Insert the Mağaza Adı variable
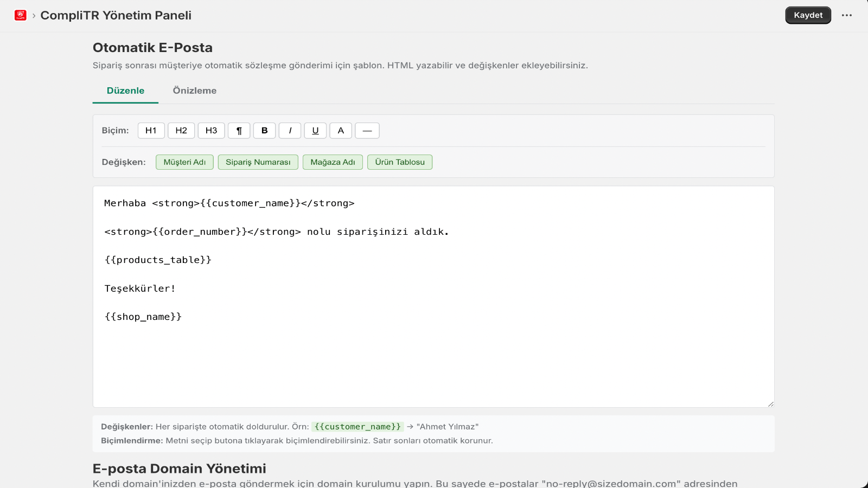868x488 pixels. [333, 162]
